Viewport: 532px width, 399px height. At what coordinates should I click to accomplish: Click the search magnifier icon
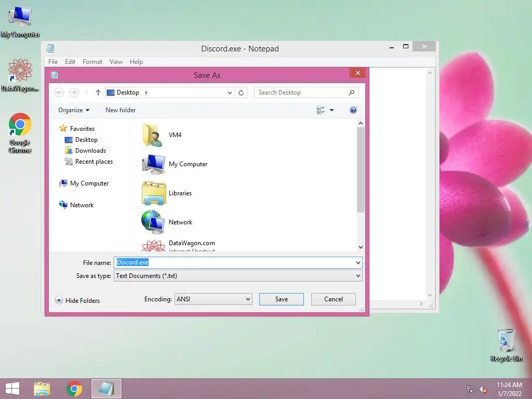click(x=352, y=92)
